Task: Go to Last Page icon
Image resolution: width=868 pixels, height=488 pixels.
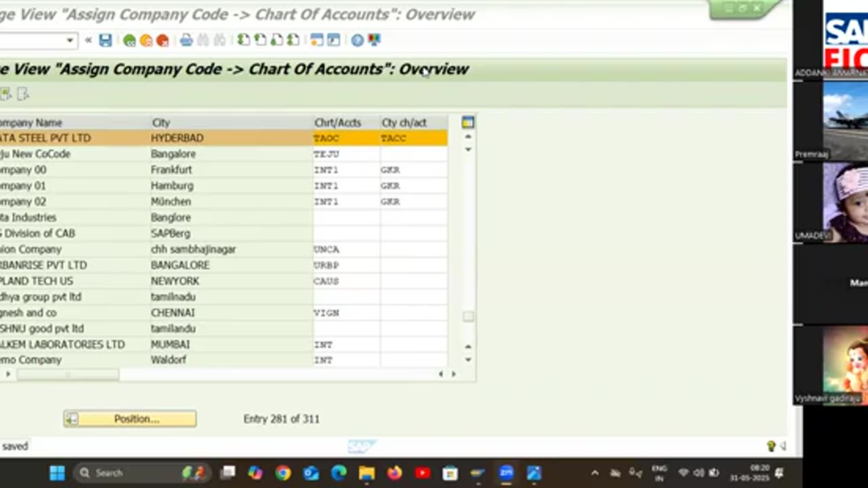Action: pyautogui.click(x=292, y=41)
